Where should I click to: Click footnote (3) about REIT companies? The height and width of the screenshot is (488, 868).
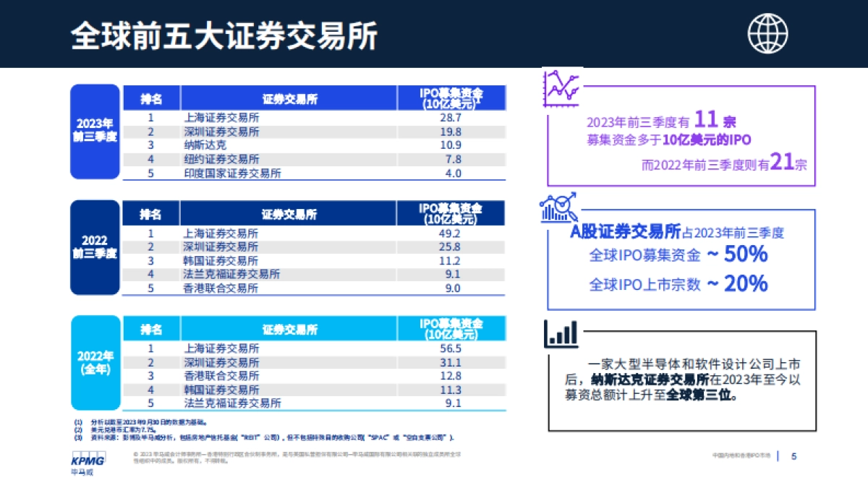click(x=260, y=436)
